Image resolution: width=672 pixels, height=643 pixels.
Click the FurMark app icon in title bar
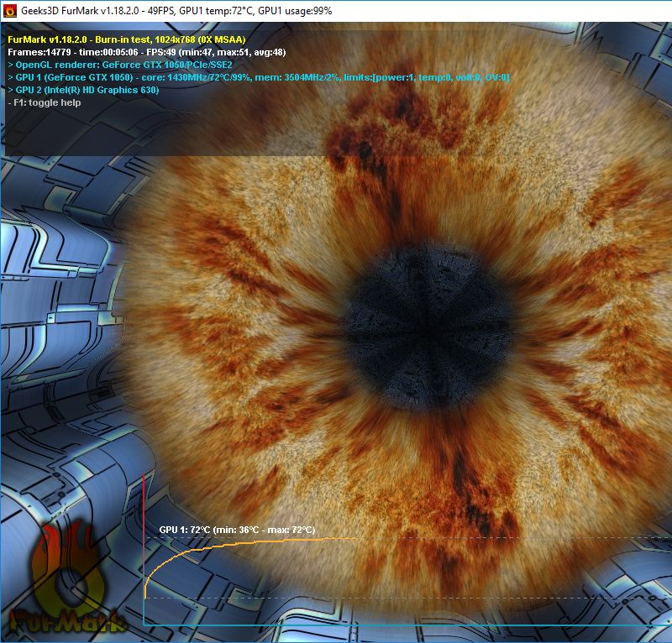click(x=9, y=11)
